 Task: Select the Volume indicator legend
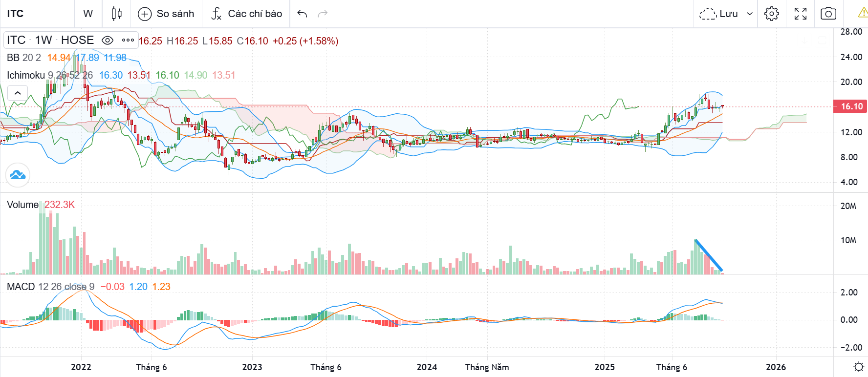point(22,205)
